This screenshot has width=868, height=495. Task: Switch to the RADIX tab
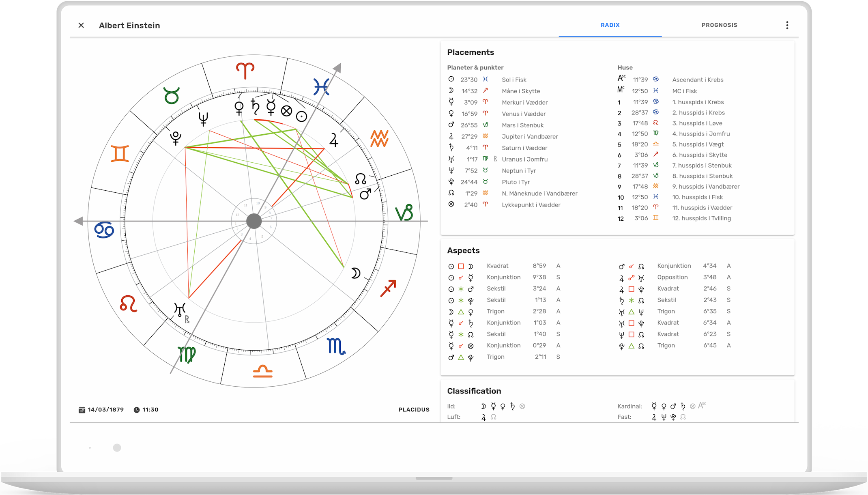[x=610, y=25]
